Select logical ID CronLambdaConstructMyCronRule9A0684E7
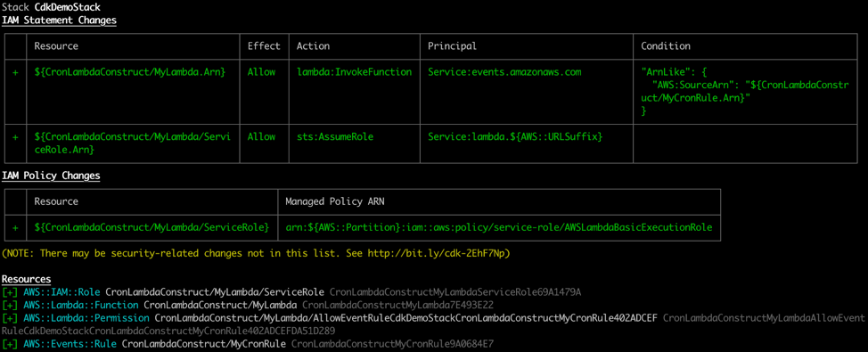This screenshot has height=352, width=868. [x=392, y=344]
